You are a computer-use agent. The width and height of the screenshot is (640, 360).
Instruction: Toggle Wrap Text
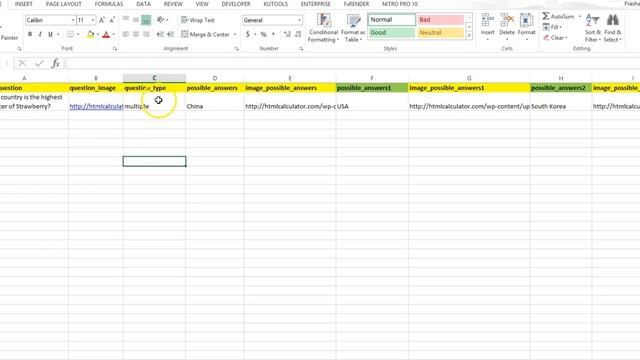pos(198,20)
